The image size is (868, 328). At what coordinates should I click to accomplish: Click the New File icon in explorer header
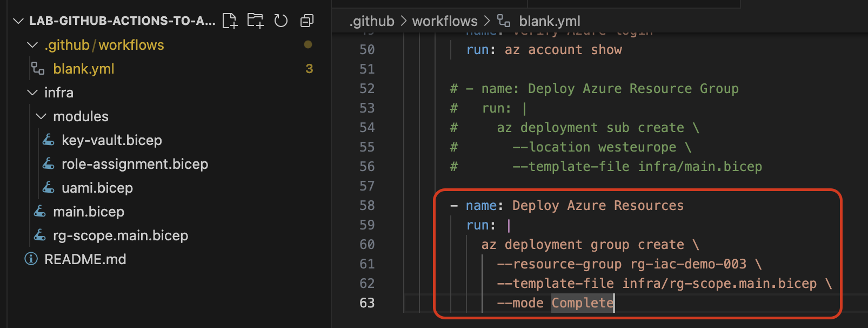(230, 21)
